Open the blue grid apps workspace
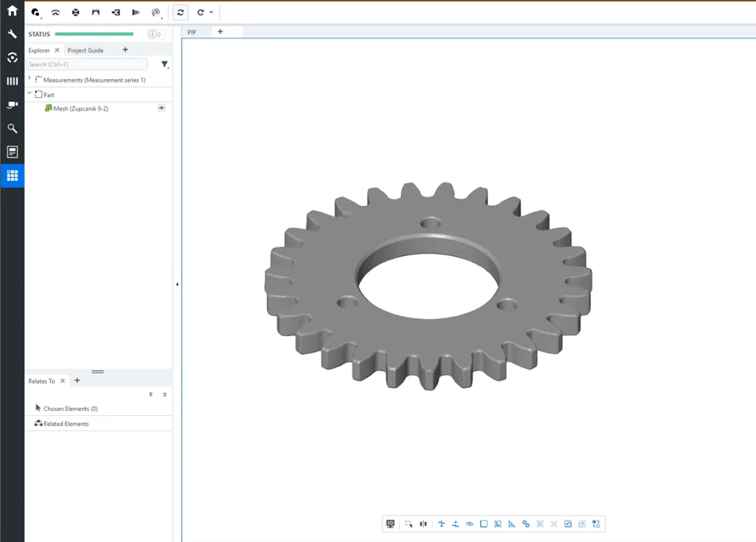 click(x=12, y=176)
